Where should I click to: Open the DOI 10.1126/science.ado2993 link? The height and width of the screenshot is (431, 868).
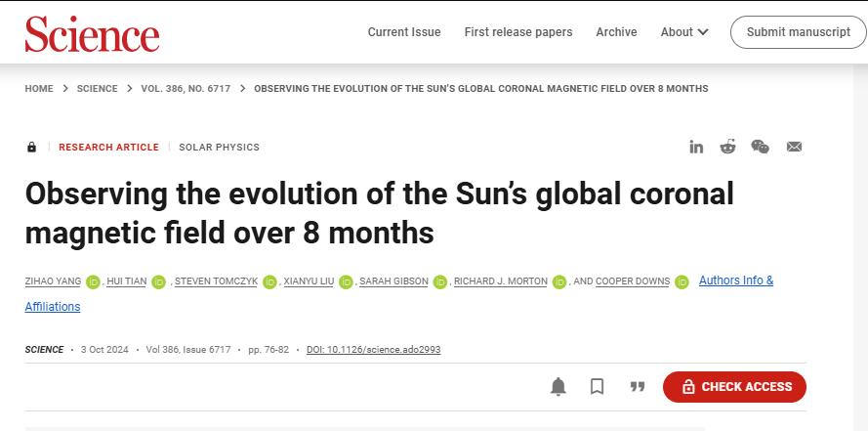click(x=374, y=350)
